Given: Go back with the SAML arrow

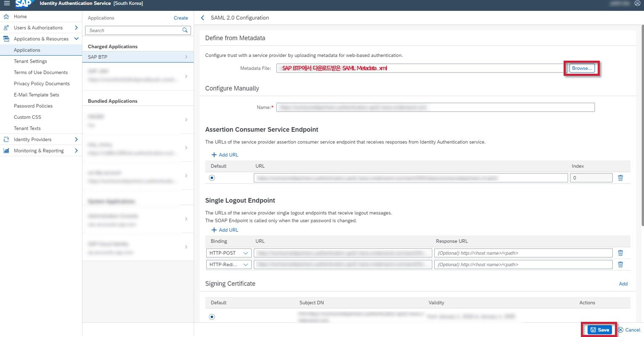Looking at the screenshot, I should point(202,18).
